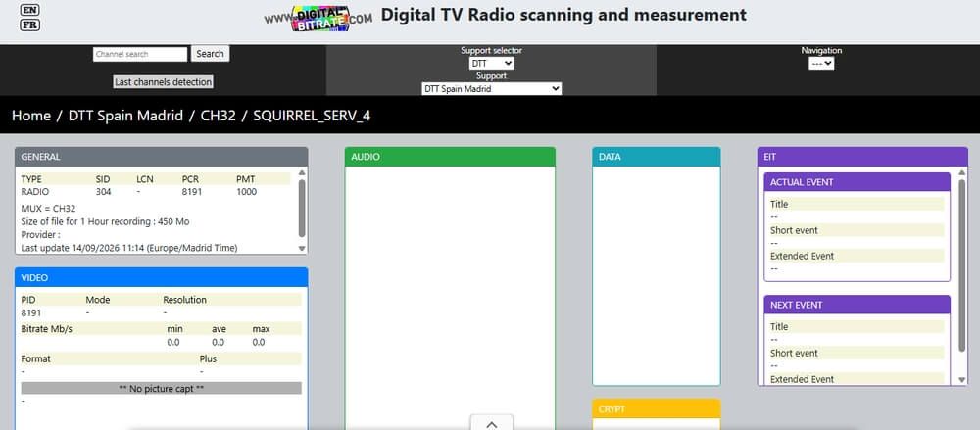Image resolution: width=980 pixels, height=430 pixels.
Task: Click Title label in ACTUAL EVENT
Action: 779,205
